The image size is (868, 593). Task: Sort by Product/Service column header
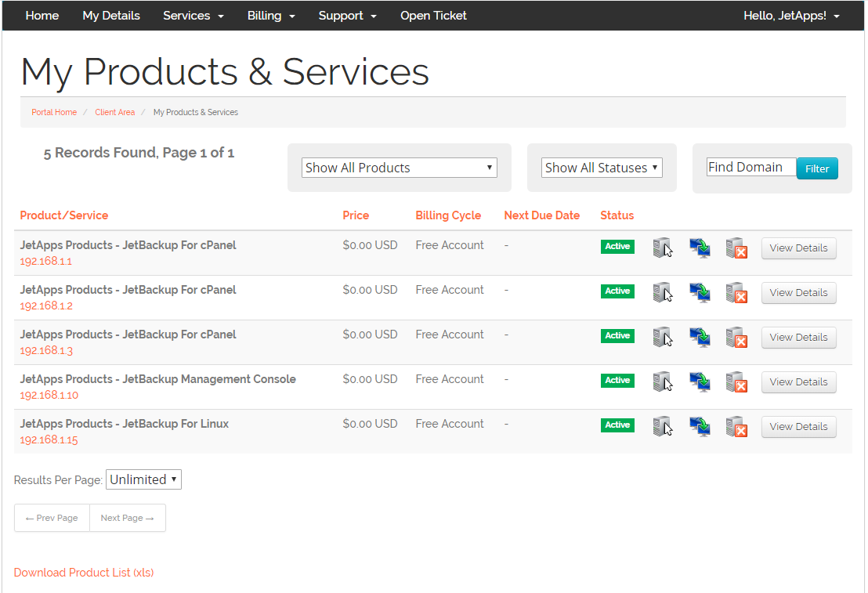(64, 215)
